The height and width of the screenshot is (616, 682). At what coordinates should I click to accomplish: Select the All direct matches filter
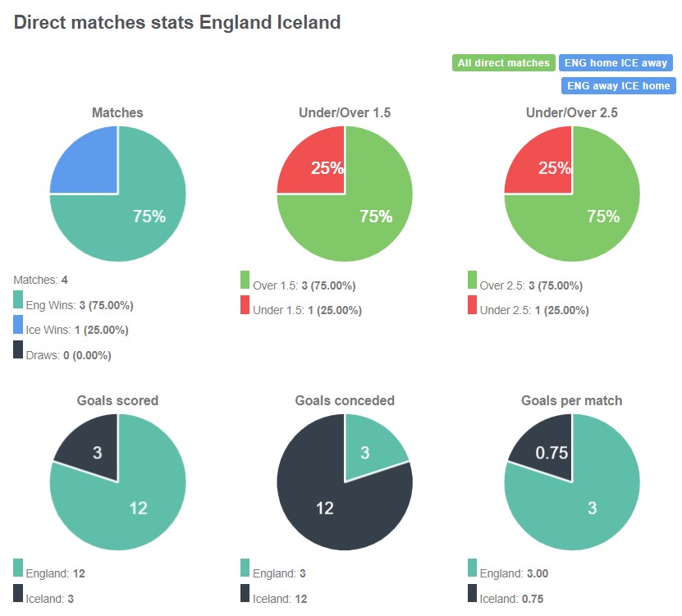pyautogui.click(x=503, y=62)
